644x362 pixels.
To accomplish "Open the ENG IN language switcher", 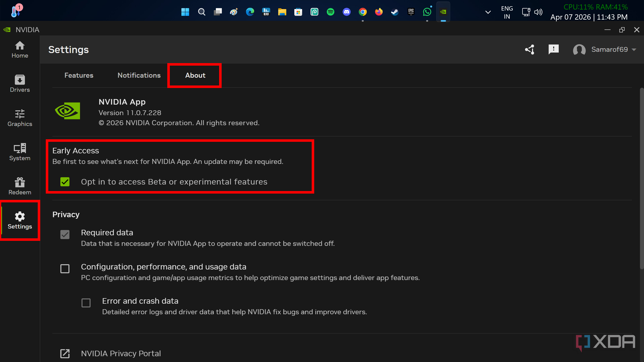I will pos(507,12).
